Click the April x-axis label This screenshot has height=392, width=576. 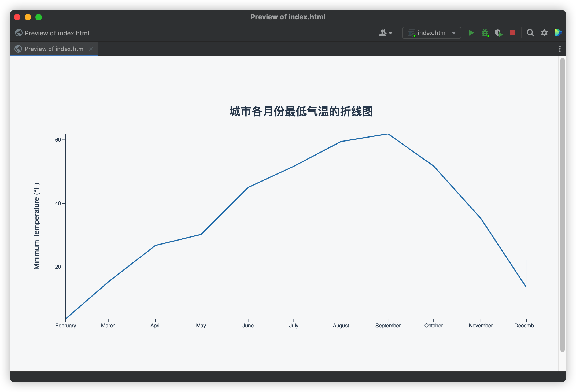[x=155, y=326]
